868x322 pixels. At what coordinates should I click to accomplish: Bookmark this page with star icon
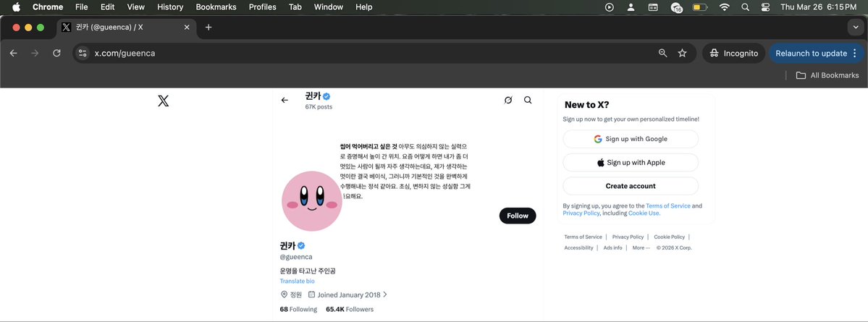tap(682, 53)
